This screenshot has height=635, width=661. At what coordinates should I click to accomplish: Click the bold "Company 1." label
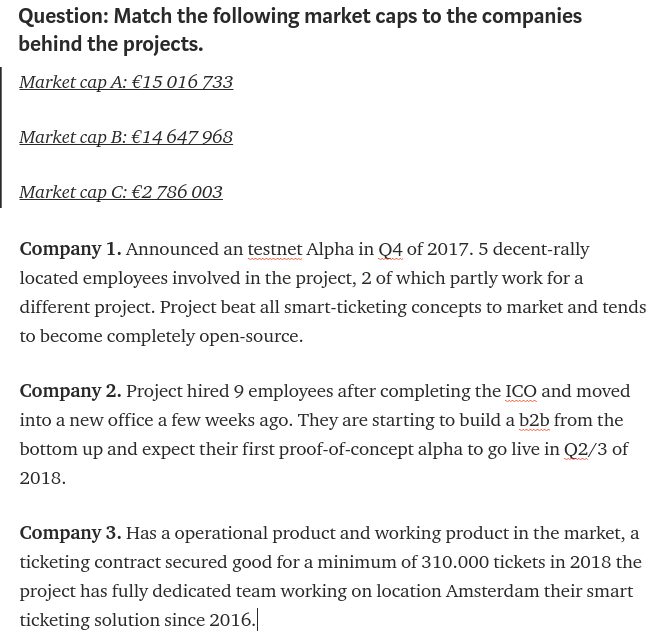[x=70, y=249]
